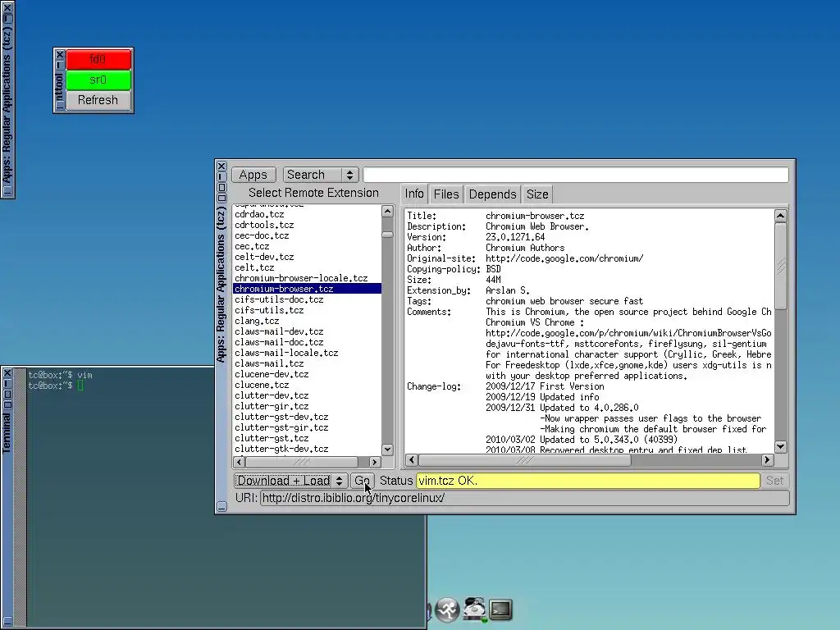Open the Download + Load dropdown
This screenshot has width=840, height=630.
coord(291,481)
